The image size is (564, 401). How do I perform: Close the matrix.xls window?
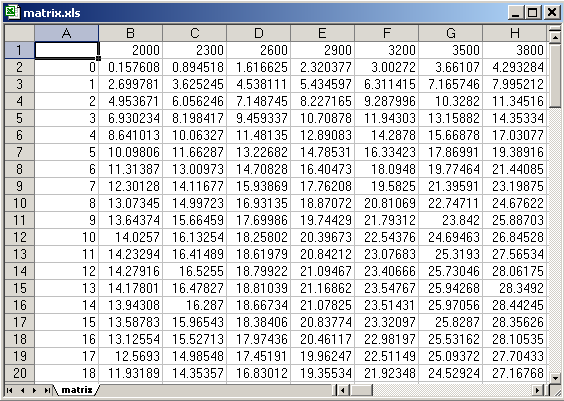pos(551,13)
